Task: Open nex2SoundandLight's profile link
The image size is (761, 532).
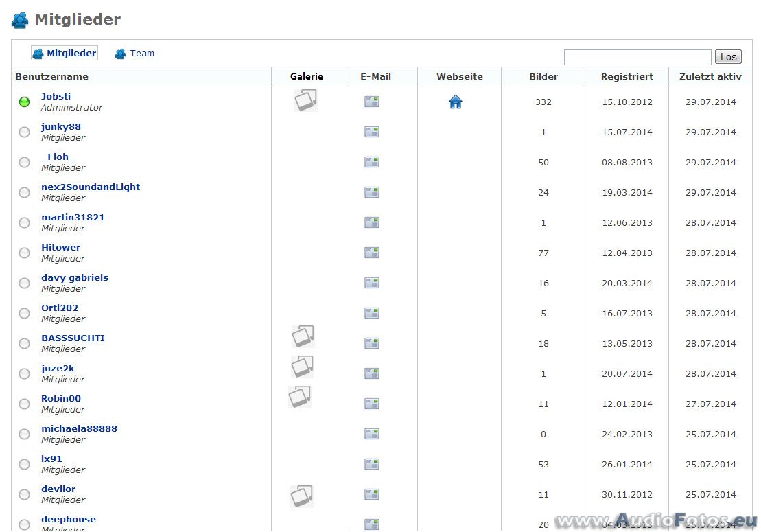Action: (91, 187)
